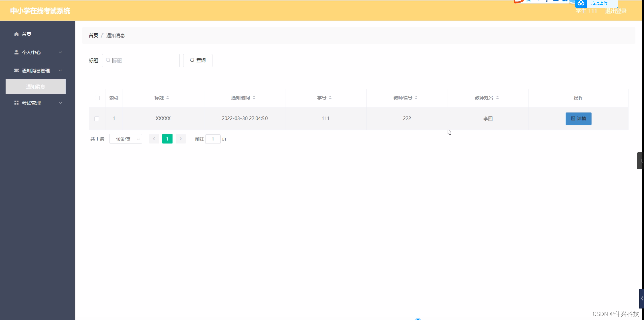Viewport: 644px width, 320px height.
Task: Click the icon beside 通知消息管理
Action: click(x=16, y=70)
